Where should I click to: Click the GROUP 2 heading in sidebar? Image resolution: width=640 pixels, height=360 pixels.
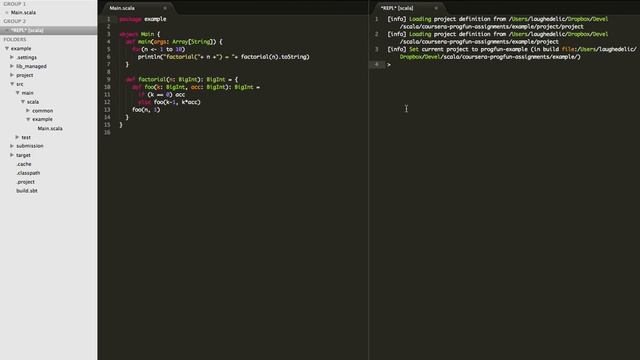pos(15,21)
